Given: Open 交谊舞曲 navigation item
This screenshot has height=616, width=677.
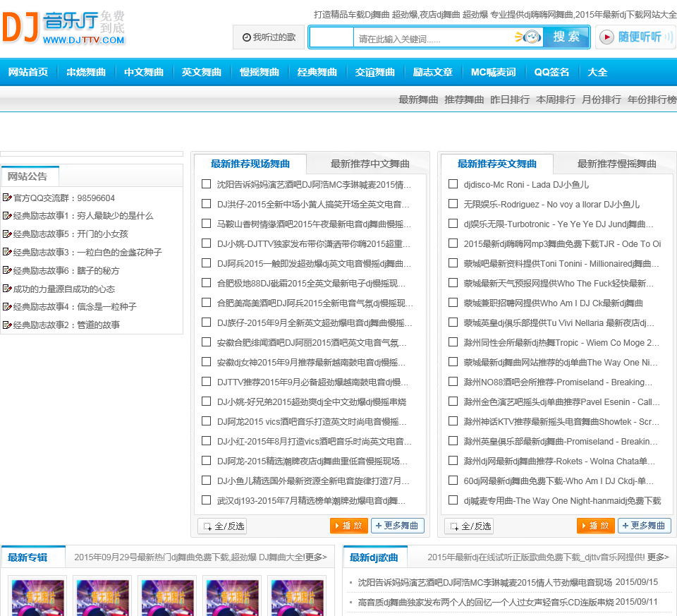Looking at the screenshot, I should click(x=374, y=72).
